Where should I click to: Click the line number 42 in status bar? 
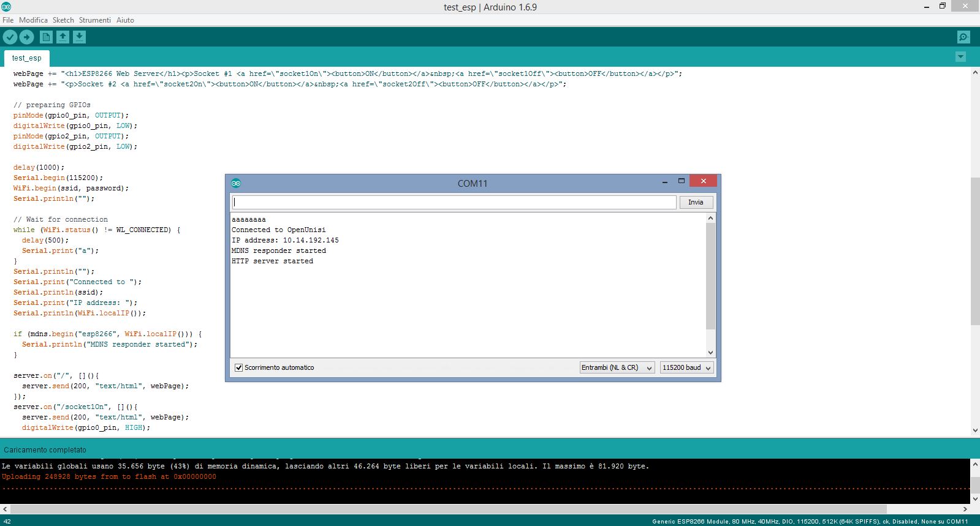point(7,522)
